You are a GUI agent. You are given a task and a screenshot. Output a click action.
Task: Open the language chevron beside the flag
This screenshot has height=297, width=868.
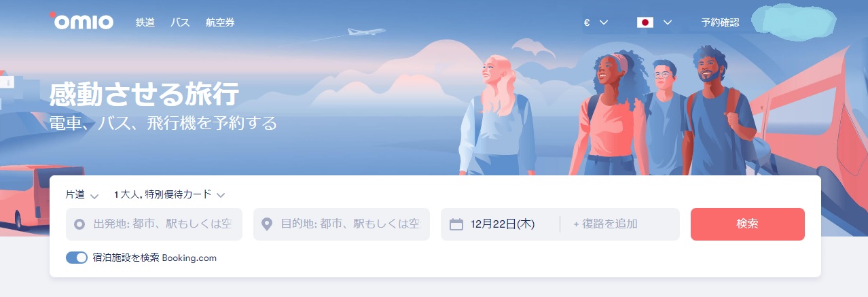tap(667, 22)
